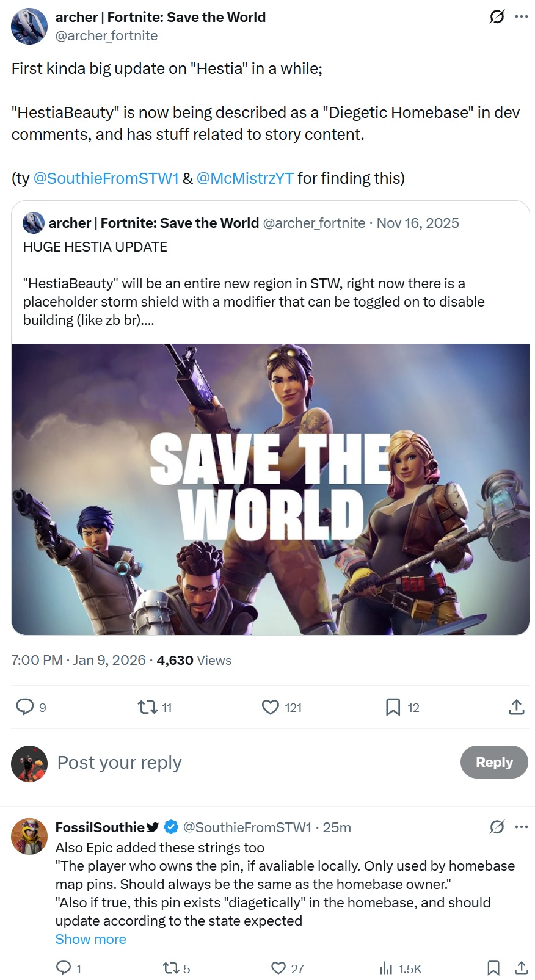Expand reply text with Show more

(91, 939)
